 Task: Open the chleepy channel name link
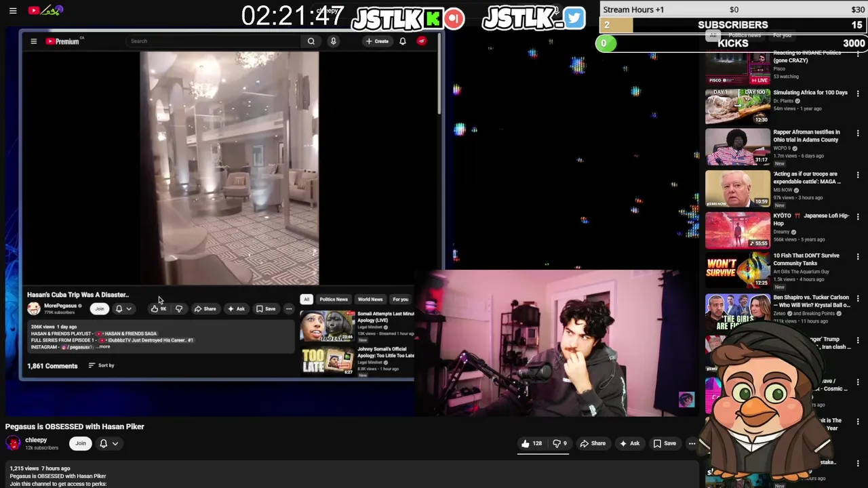click(x=36, y=440)
